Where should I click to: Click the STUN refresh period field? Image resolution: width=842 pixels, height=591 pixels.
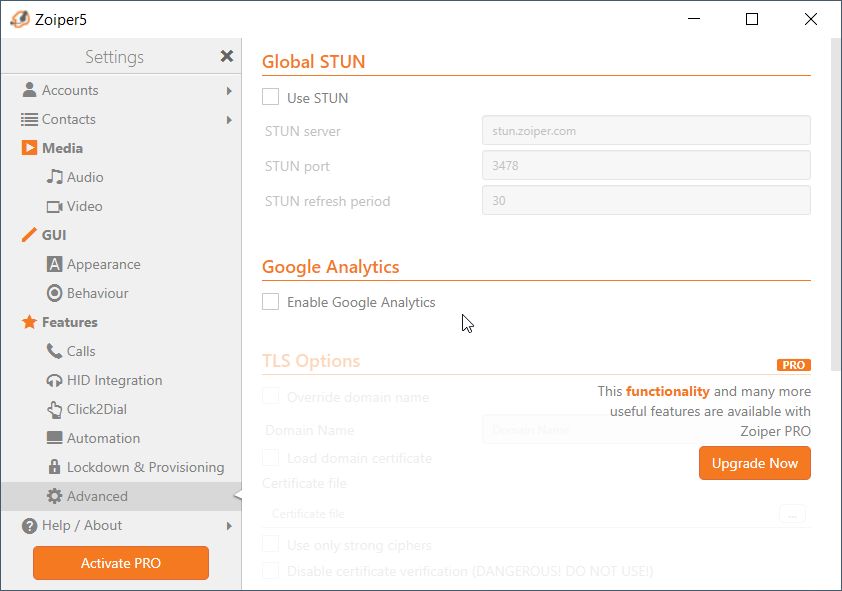tap(646, 200)
